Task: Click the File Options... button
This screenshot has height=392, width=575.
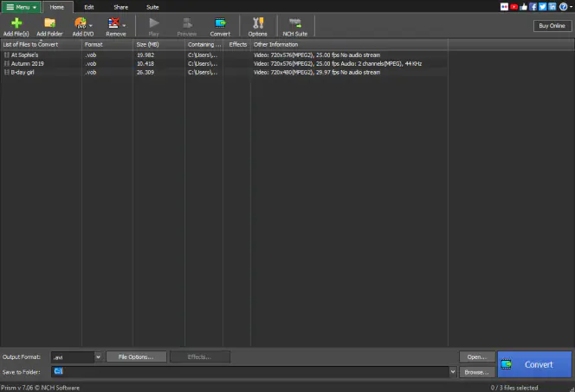Action: pos(136,357)
